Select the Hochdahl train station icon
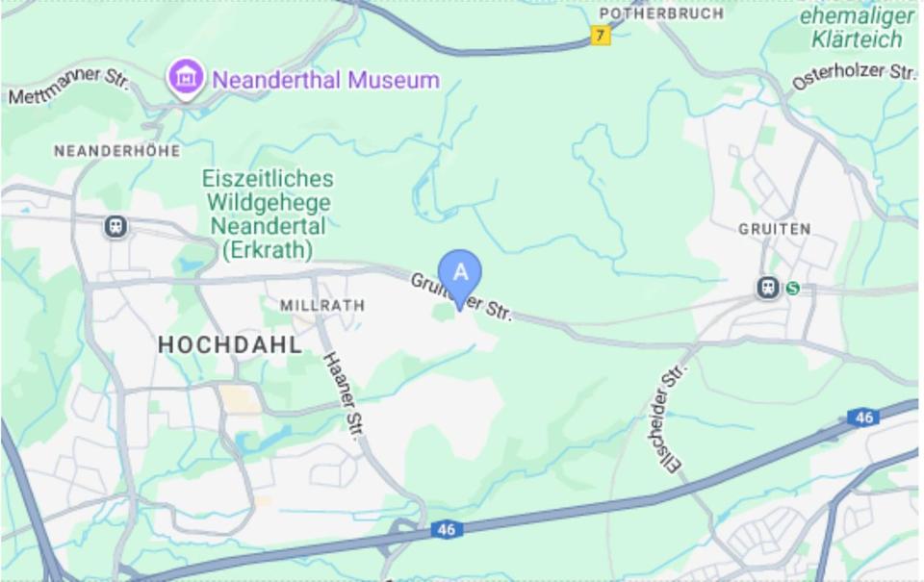The image size is (924, 582). [115, 226]
